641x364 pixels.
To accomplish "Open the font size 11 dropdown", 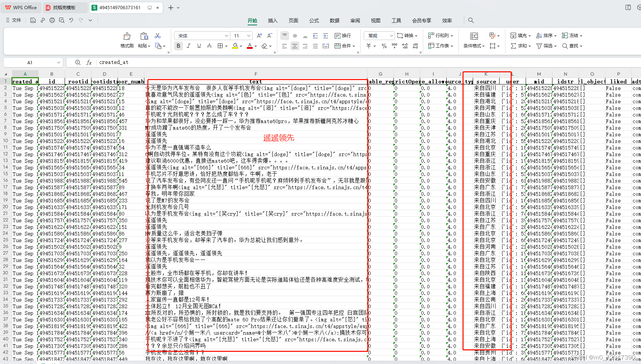I will 249,36.
